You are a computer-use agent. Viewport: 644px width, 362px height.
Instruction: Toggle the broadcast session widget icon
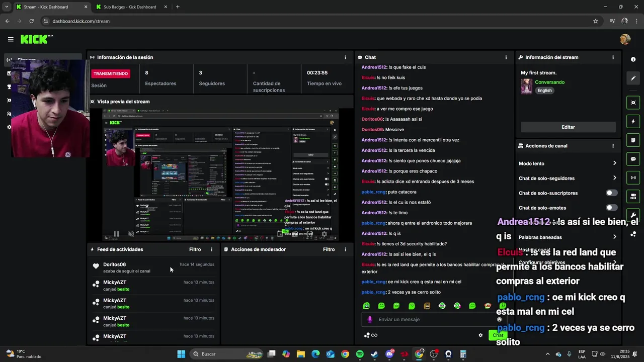[x=633, y=177]
